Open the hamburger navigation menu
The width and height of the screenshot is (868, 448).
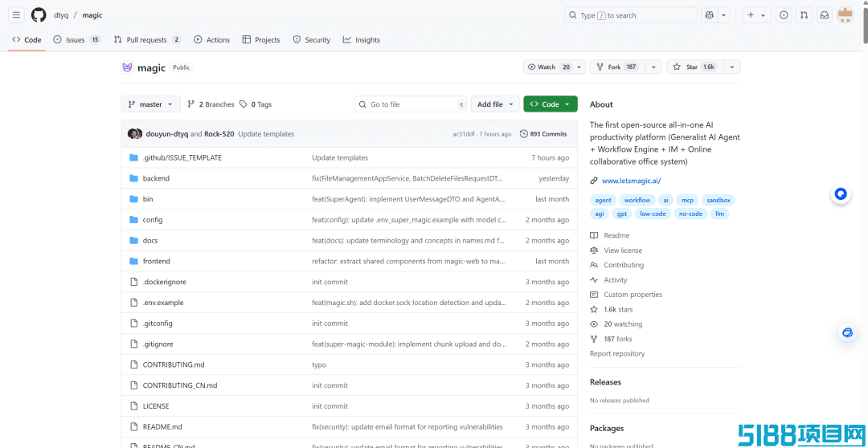(x=17, y=15)
